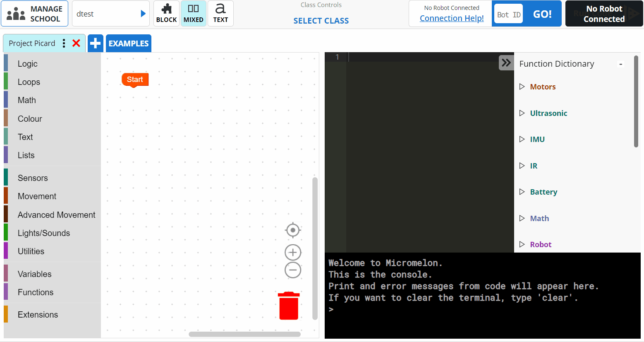Open Manage School
This screenshot has height=342, width=644.
click(35, 14)
